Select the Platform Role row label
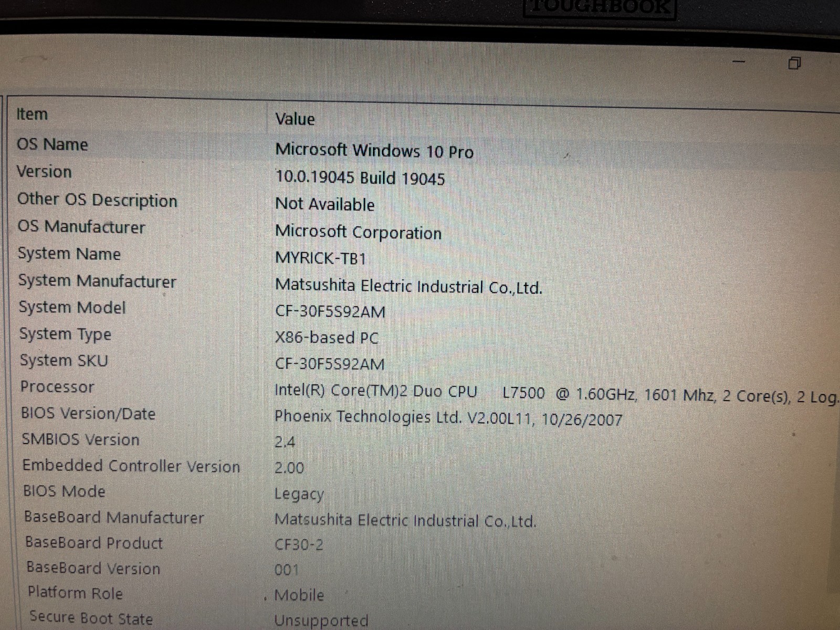 pos(76,593)
